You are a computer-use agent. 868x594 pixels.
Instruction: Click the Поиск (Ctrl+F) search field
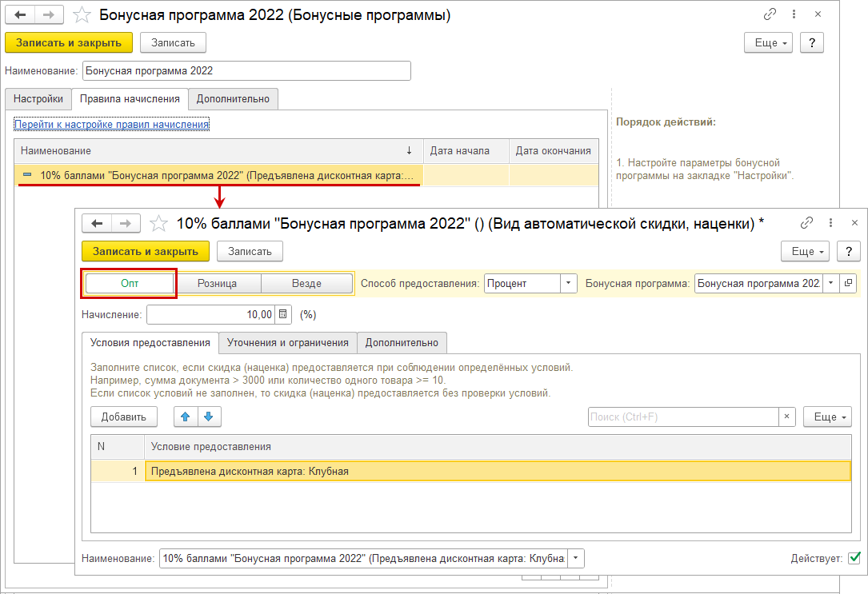point(683,417)
